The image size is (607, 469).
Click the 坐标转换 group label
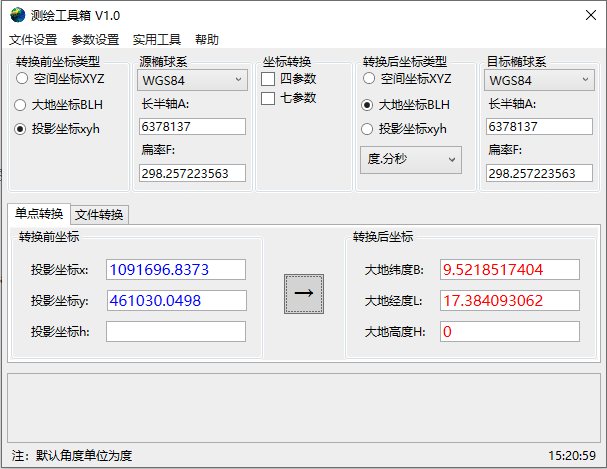click(287, 62)
